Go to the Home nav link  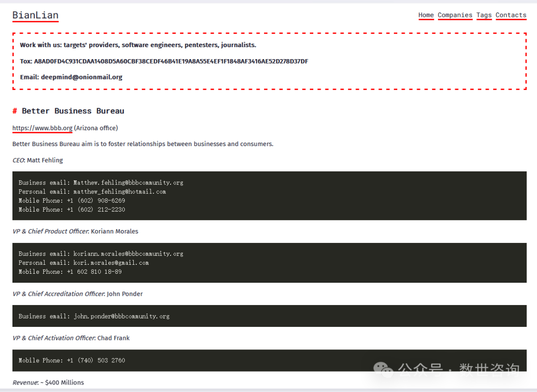(426, 15)
